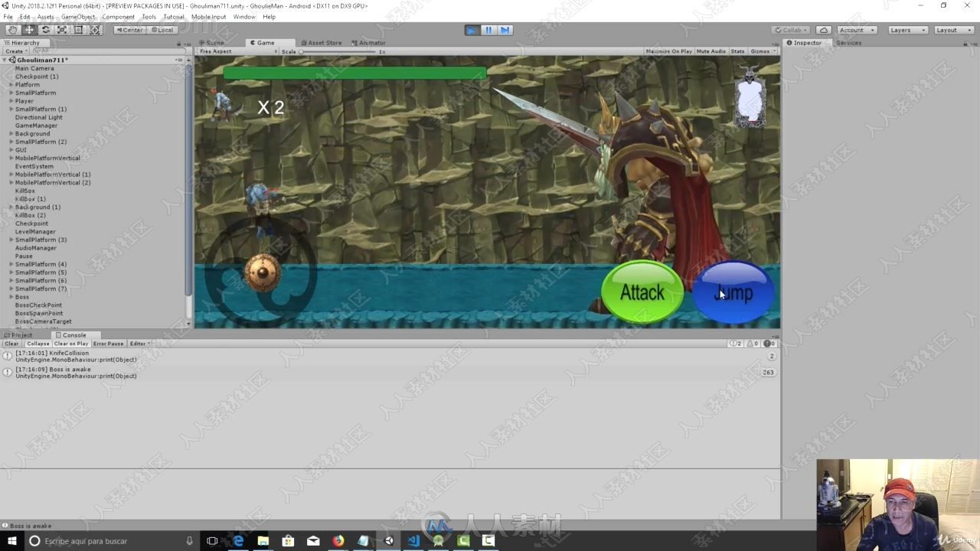Select the 'Boss is awake' console entry
This screenshot has height=551, width=980.
click(x=389, y=373)
